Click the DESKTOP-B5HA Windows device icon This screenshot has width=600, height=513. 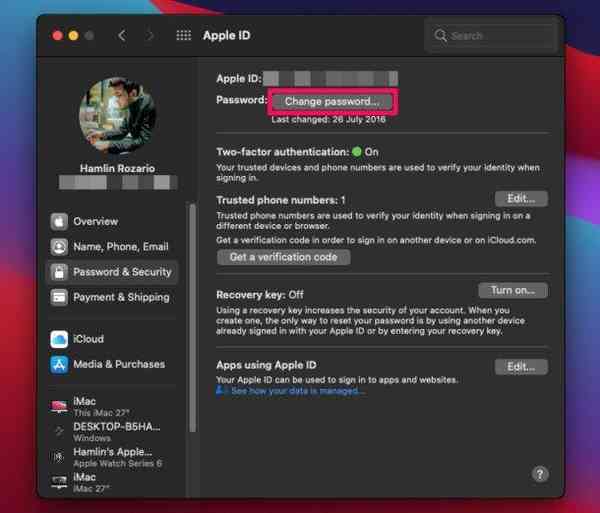pyautogui.click(x=59, y=432)
